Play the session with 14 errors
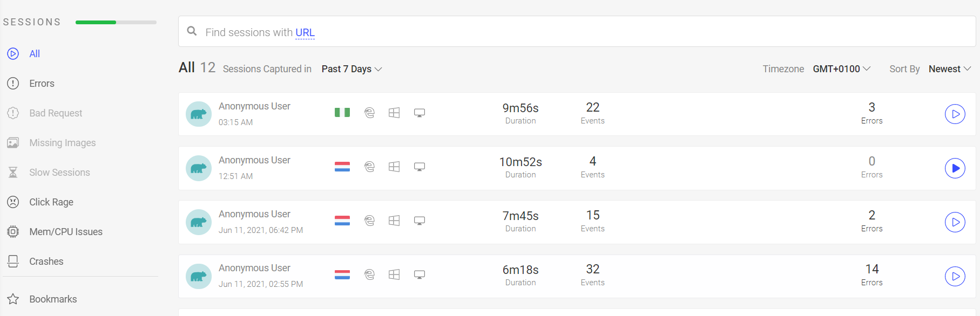Screen dimensions: 980x316 (955, 276)
